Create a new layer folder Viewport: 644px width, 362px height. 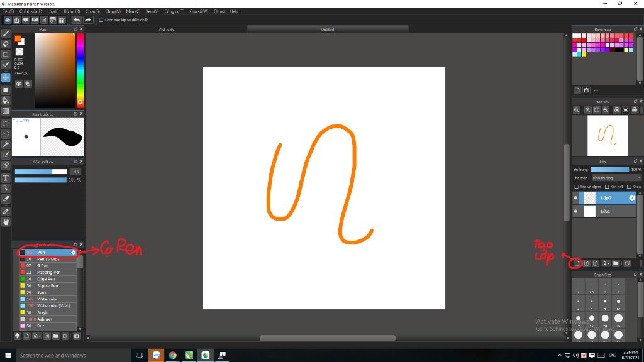coord(616,263)
